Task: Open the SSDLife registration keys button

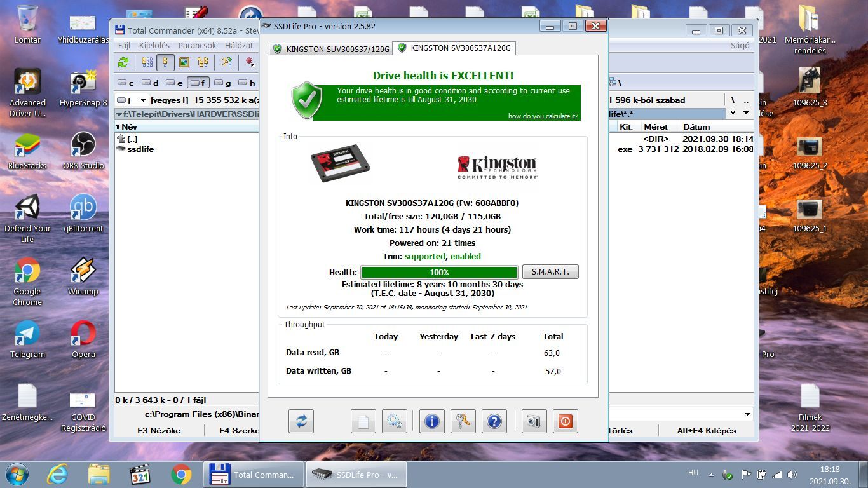Action: coord(463,421)
